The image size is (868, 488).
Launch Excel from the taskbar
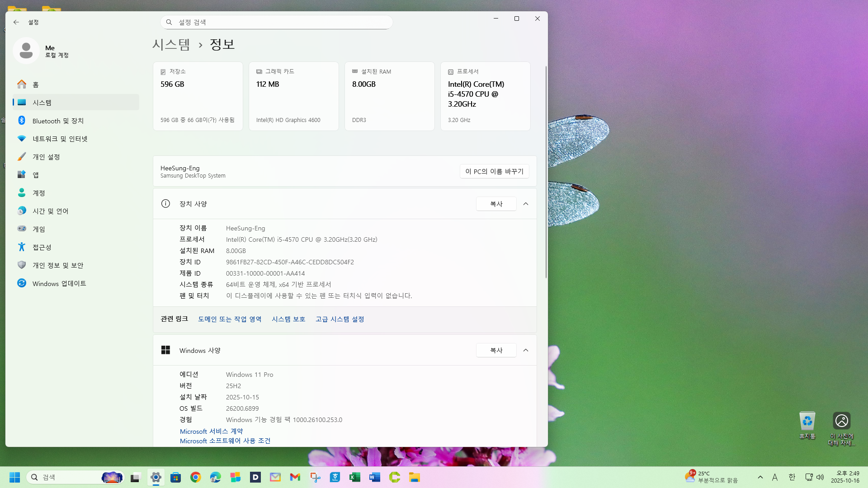(x=355, y=477)
